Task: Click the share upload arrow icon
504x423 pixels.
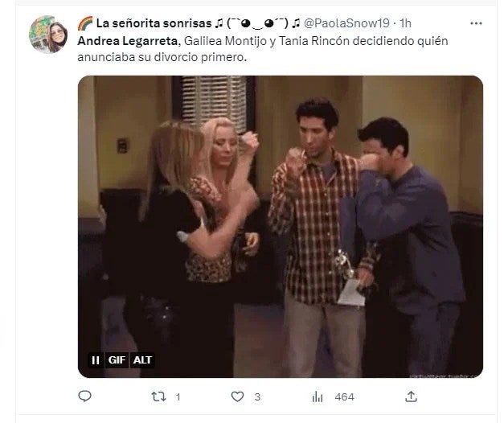Action: point(411,396)
